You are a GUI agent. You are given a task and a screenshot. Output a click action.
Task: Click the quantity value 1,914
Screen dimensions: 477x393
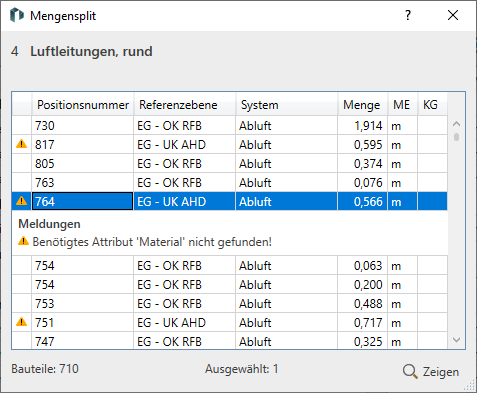coord(368,126)
